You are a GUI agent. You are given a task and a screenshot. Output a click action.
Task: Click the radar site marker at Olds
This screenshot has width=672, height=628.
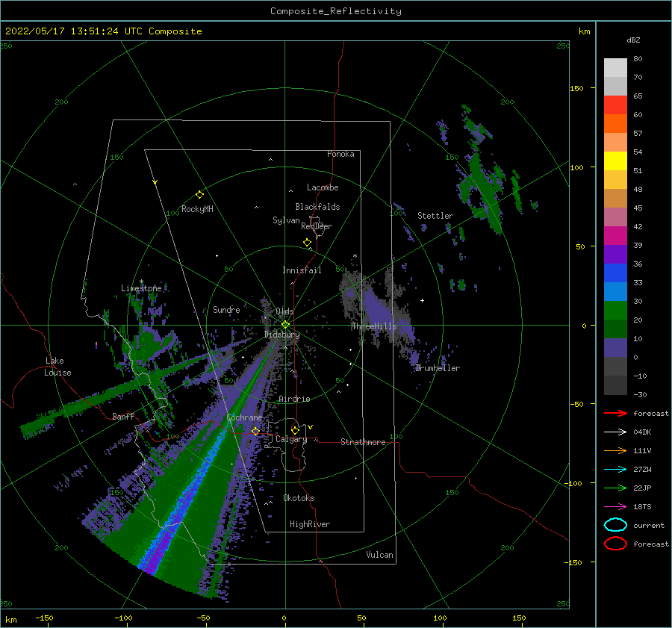(285, 325)
